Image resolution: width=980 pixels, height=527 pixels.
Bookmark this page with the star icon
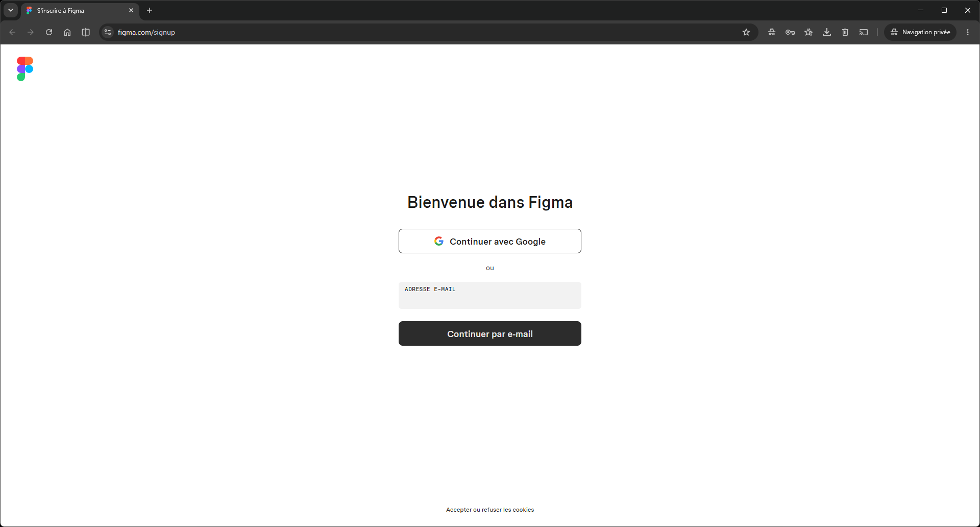pyautogui.click(x=746, y=32)
